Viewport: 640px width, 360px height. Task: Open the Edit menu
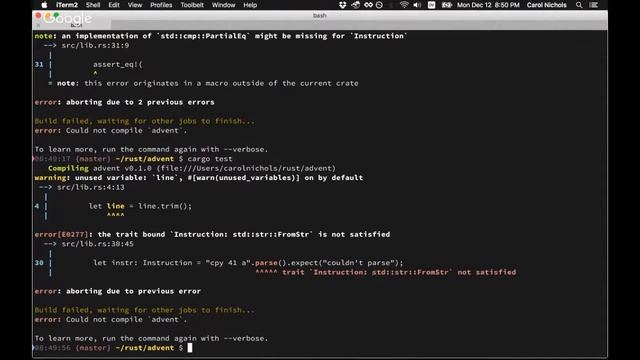(x=114, y=5)
